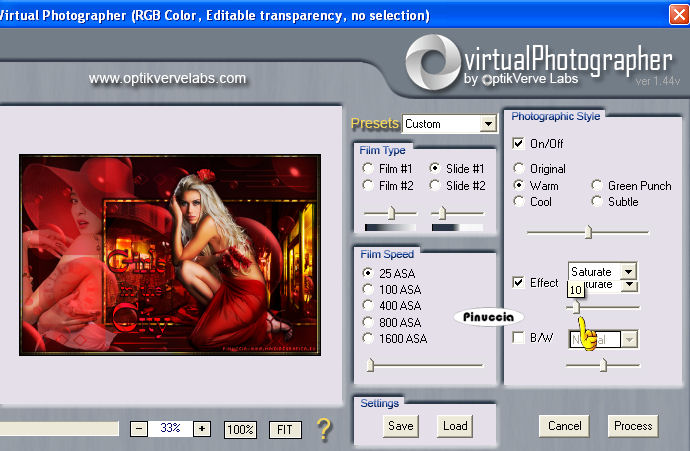Choose 400 ASA film speed
The width and height of the screenshot is (690, 451).
[x=368, y=305]
